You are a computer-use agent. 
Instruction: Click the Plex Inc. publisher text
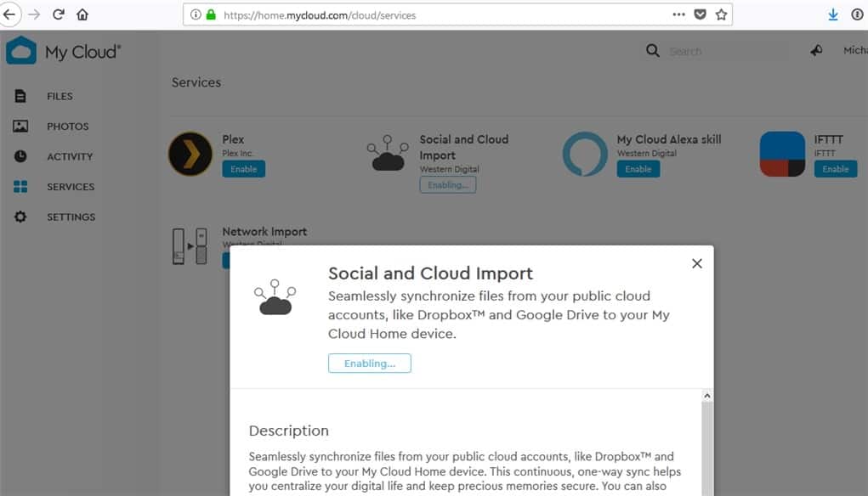point(237,153)
